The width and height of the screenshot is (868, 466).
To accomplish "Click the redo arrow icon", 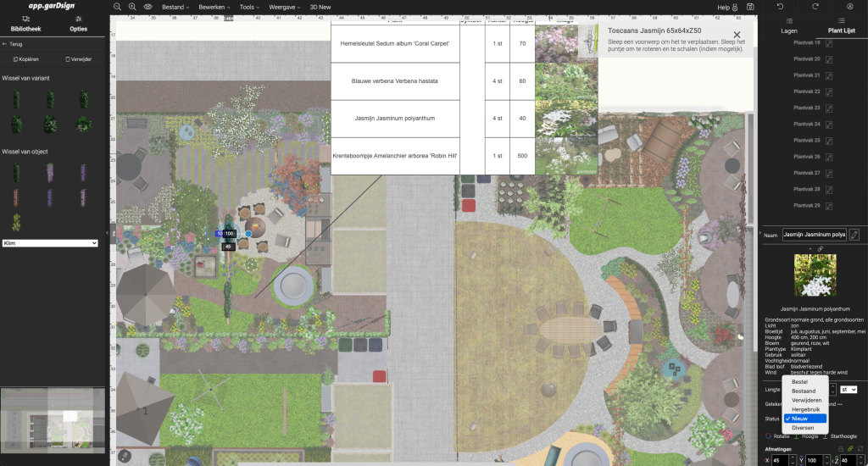I will [815, 7].
